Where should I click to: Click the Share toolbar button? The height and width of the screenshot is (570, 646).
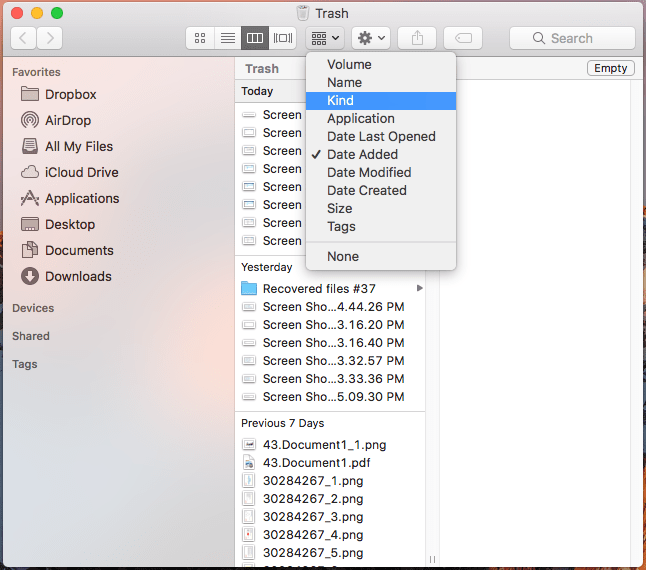point(417,38)
